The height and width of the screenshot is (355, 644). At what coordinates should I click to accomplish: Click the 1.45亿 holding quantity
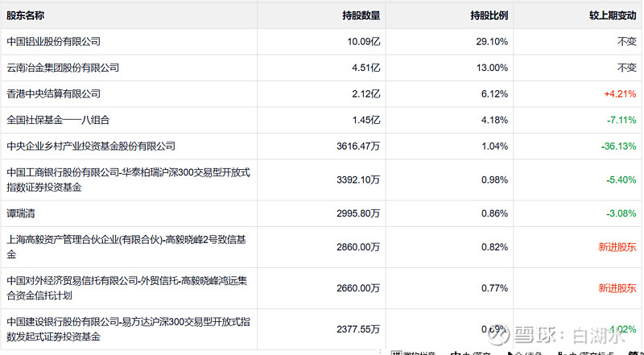click(366, 120)
